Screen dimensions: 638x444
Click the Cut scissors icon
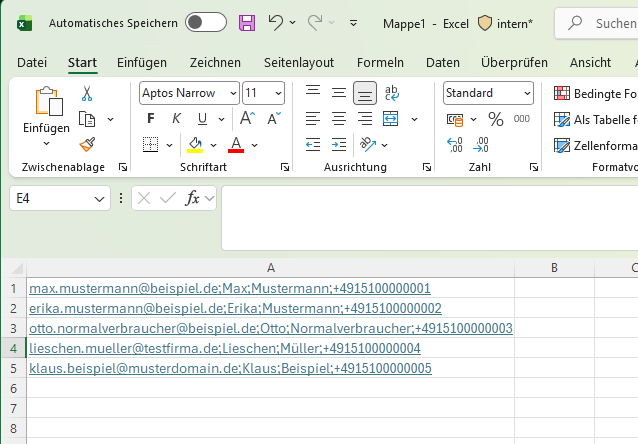[87, 93]
